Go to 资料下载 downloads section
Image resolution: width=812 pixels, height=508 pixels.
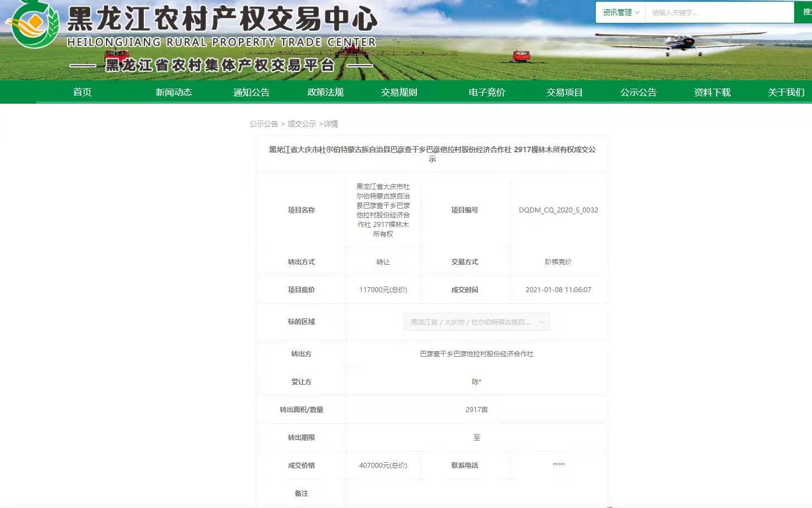pos(712,92)
